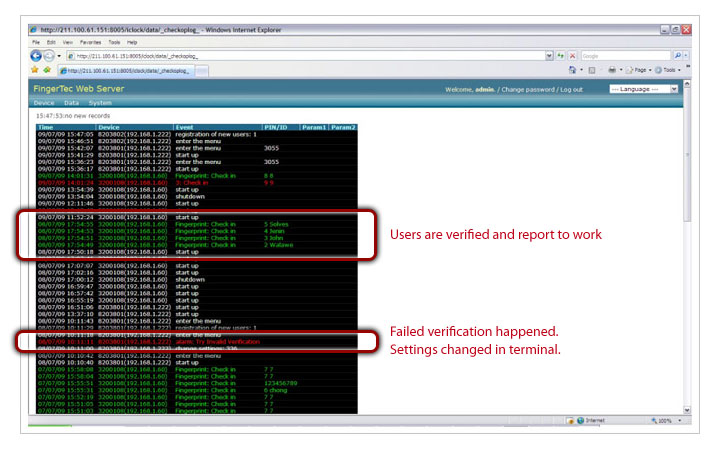The width and height of the screenshot is (720, 450).
Task: Open the Language selection dropdown
Action: pyautogui.click(x=644, y=89)
